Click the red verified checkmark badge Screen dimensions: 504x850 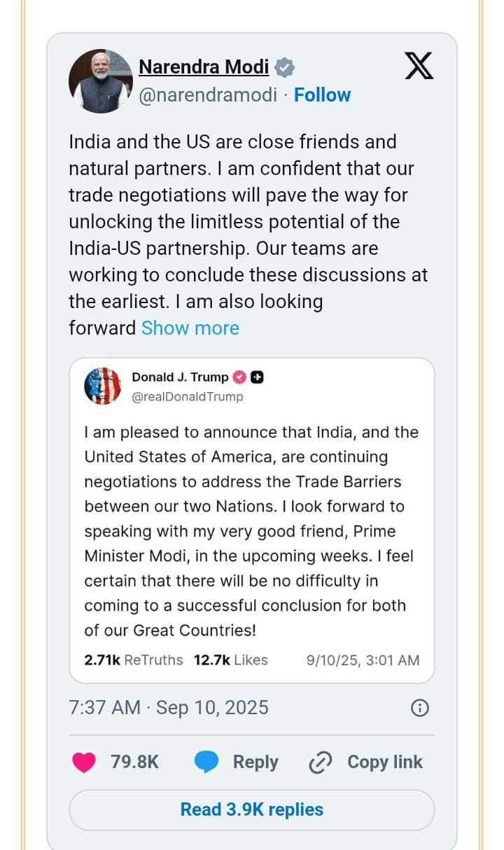(239, 377)
